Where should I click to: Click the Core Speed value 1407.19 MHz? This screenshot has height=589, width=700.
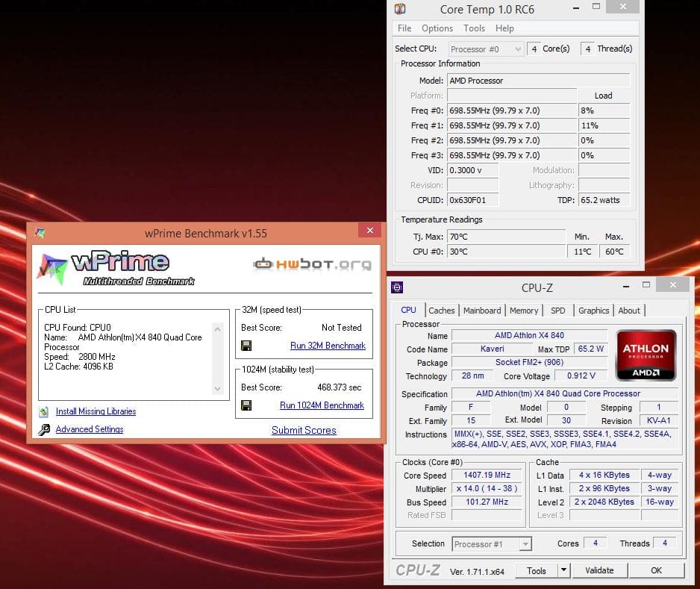487,475
